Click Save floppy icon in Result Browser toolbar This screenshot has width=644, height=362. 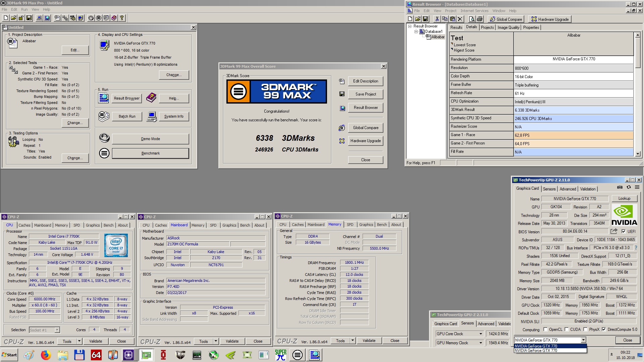click(425, 19)
